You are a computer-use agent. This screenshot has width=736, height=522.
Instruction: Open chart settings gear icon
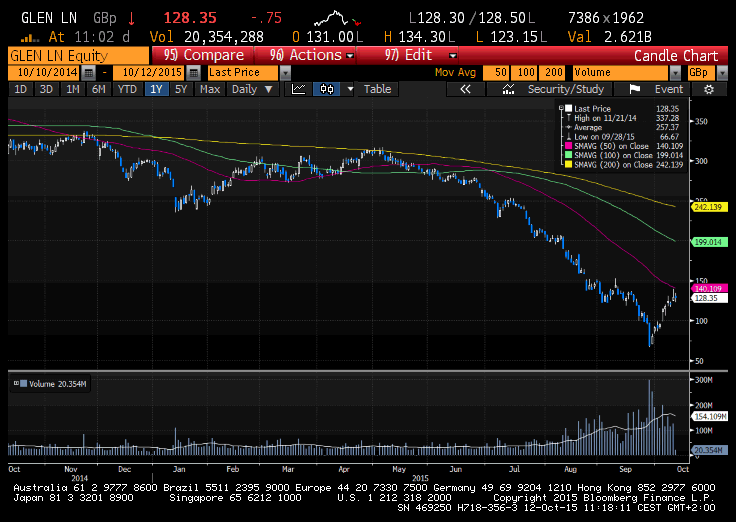pyautogui.click(x=708, y=89)
